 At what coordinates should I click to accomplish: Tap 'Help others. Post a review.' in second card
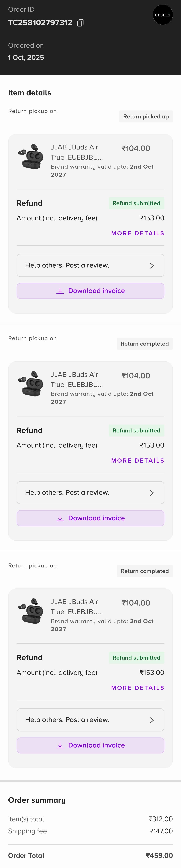[67, 492]
